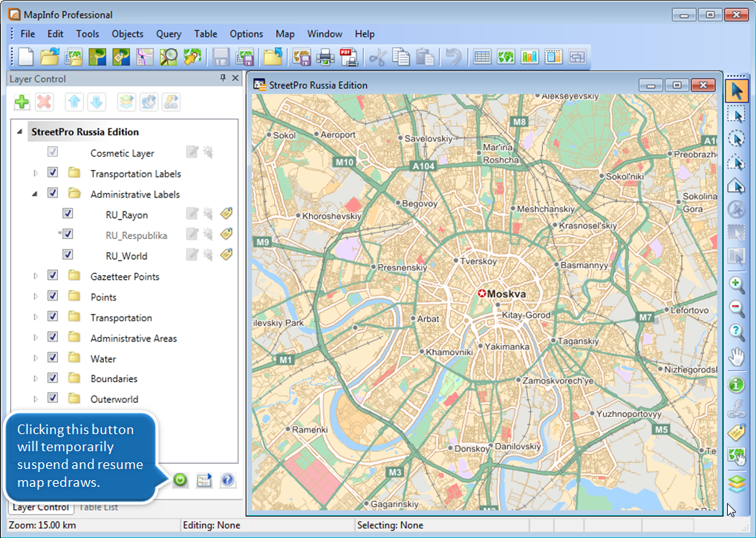Viewport: 756px width, 538px height.
Task: Collapse the StreetPro Russia Edition tree node
Action: coord(20,131)
